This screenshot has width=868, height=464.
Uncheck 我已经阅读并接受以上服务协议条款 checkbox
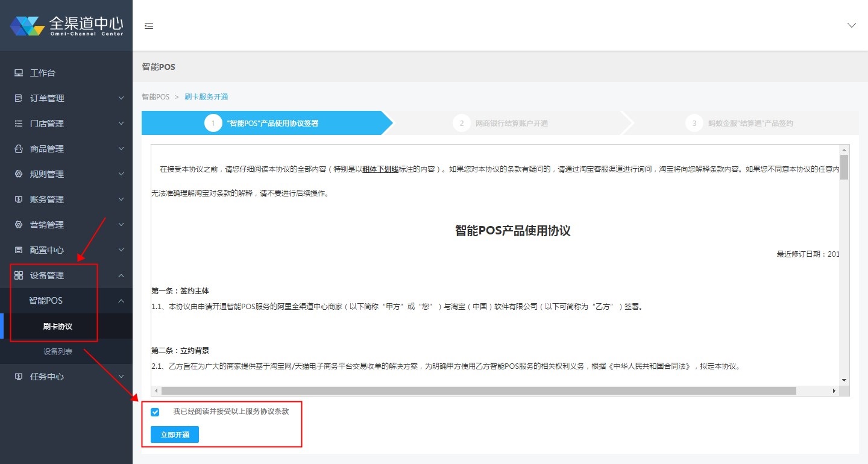[x=155, y=412]
